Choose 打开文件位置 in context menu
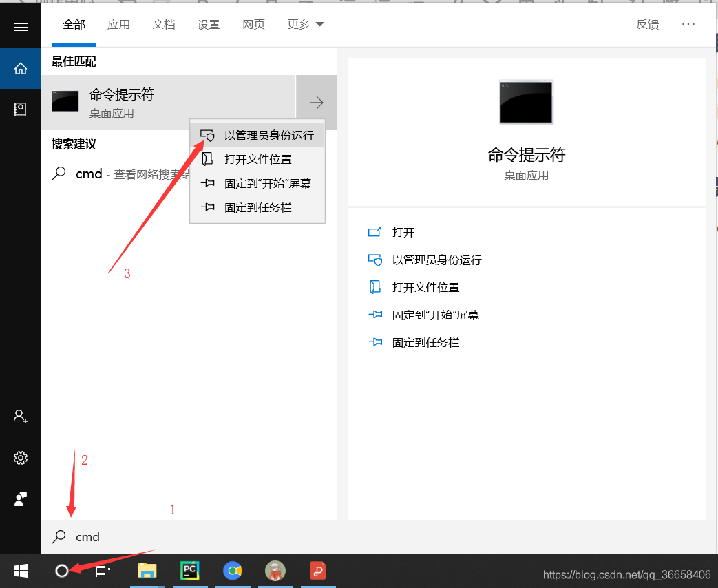The height and width of the screenshot is (588, 718). click(x=257, y=159)
